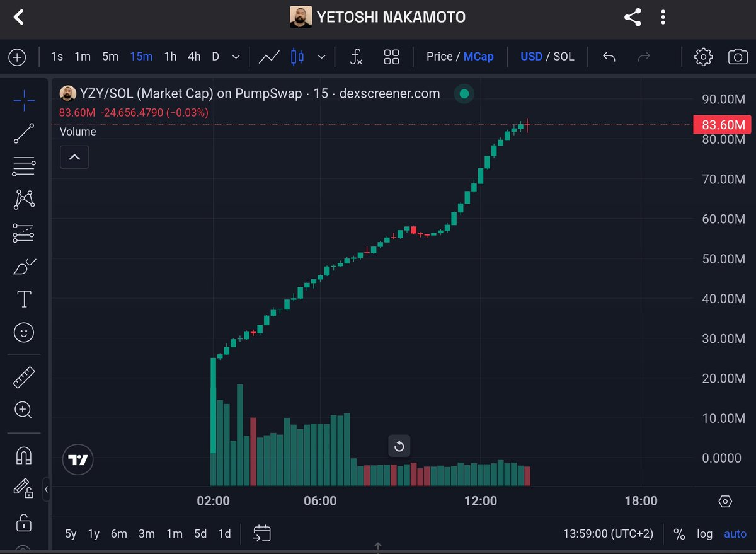Set the range to 1d

(224, 534)
